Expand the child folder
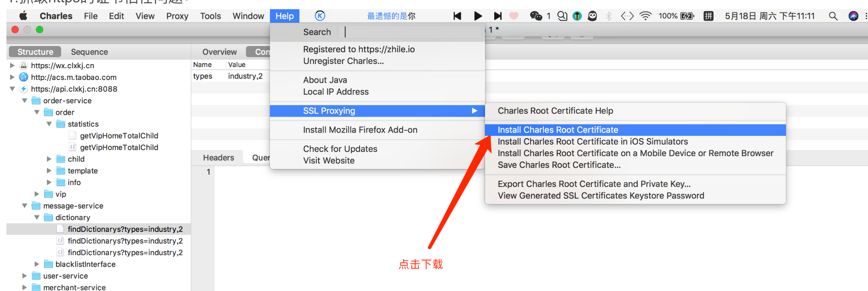Screen dimensions: 868x291 coord(49,159)
